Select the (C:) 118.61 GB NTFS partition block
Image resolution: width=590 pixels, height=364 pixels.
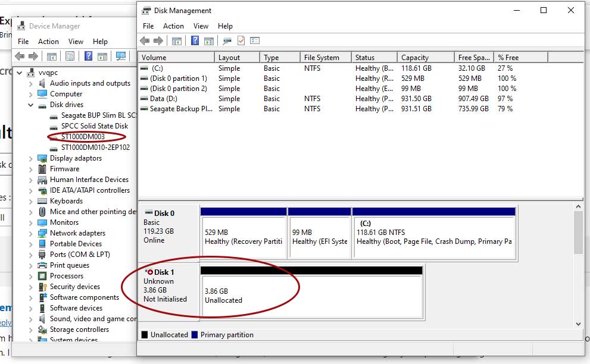pos(434,233)
